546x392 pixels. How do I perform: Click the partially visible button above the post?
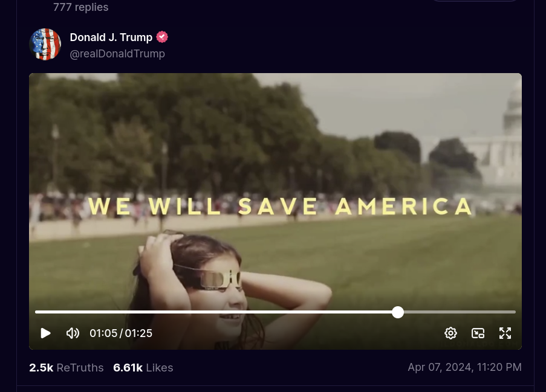point(475,1)
